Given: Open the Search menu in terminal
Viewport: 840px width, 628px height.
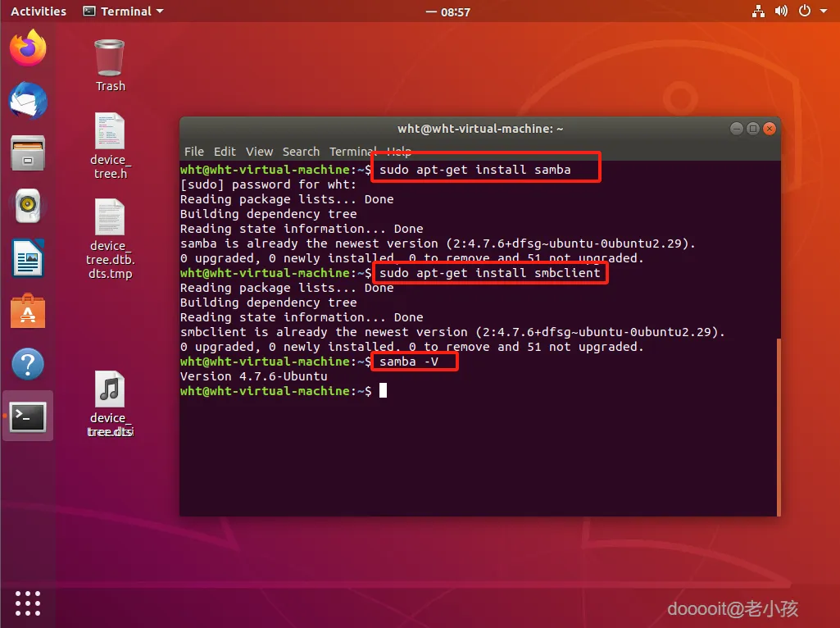Looking at the screenshot, I should 301,152.
